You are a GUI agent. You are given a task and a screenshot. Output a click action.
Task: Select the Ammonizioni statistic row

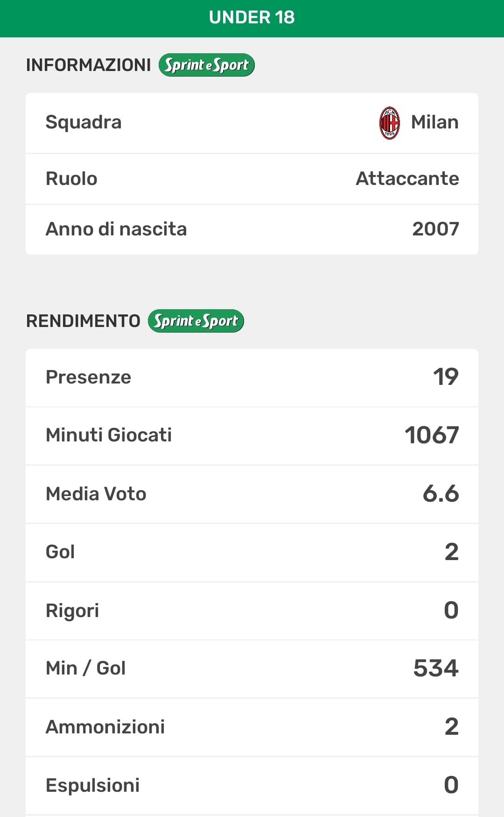(x=252, y=727)
